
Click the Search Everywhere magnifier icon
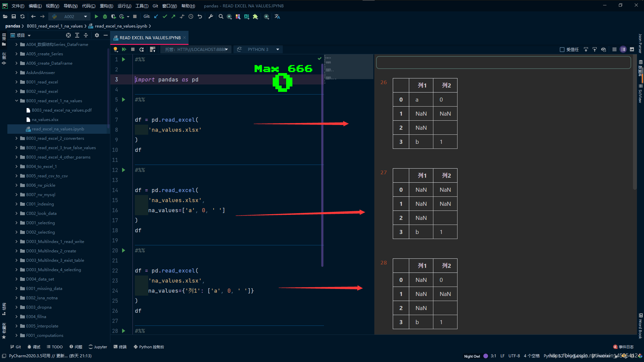coord(221,16)
